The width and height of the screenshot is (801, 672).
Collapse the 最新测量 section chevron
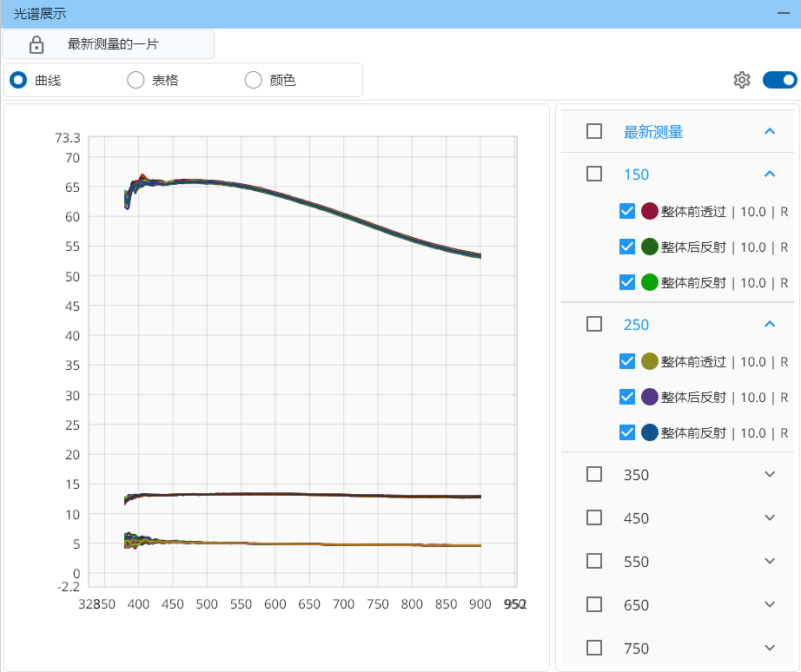(769, 131)
